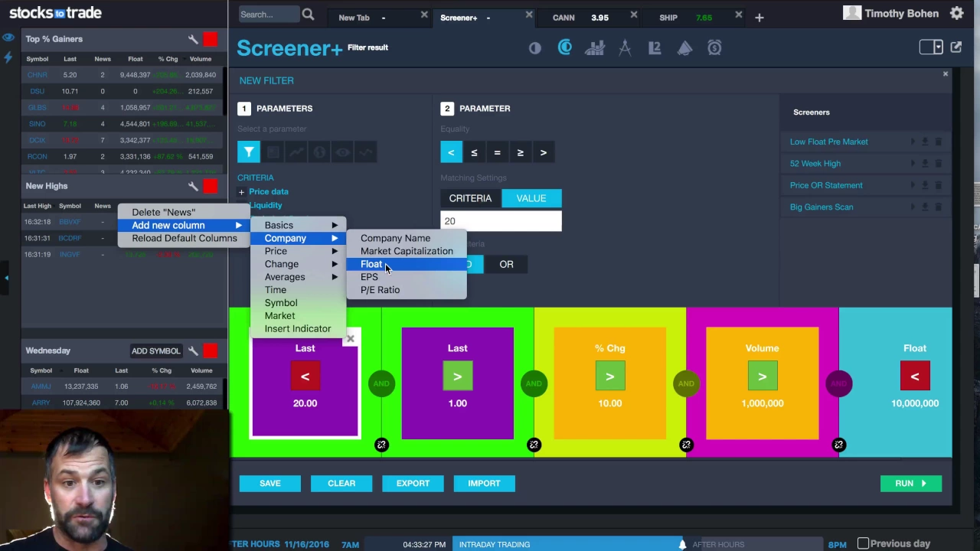Add a new tab with plus icon
The image size is (980, 551).
(759, 18)
